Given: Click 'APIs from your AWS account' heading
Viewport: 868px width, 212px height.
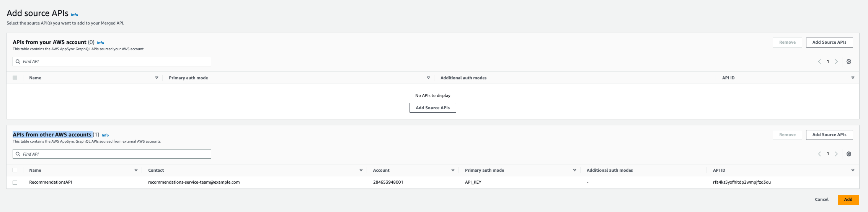Looking at the screenshot, I should (x=50, y=42).
